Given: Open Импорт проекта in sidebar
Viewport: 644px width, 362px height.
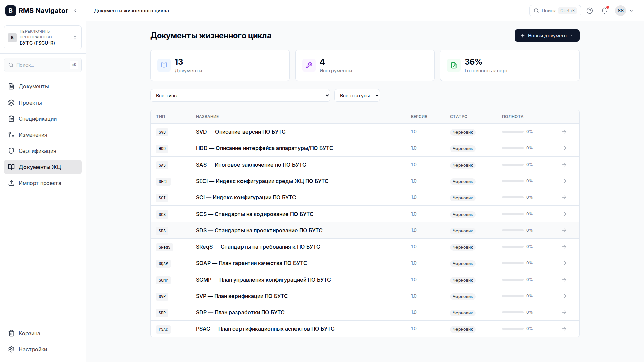Looking at the screenshot, I should click(x=43, y=183).
